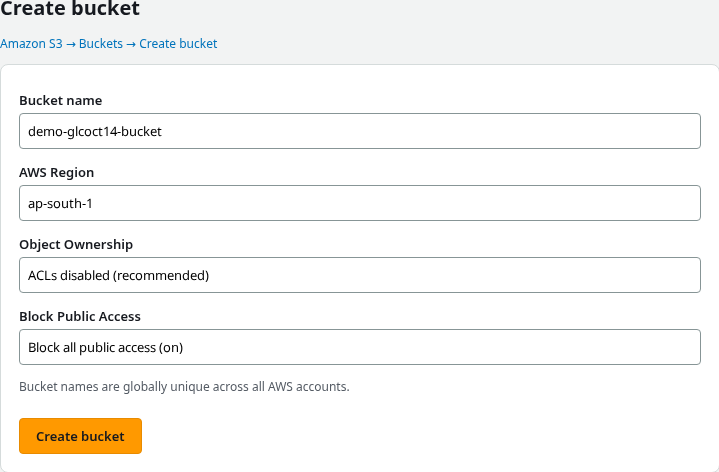Click the 'Object Ownership' label
719x472 pixels.
(76, 244)
